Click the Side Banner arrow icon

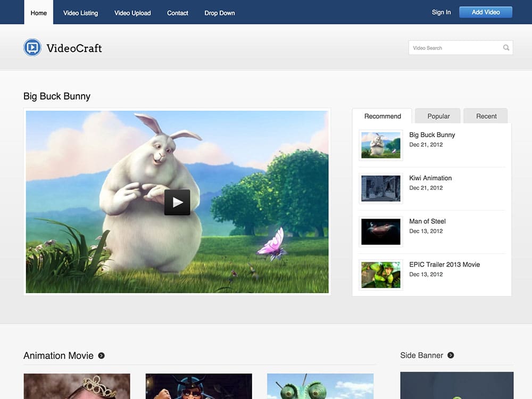click(451, 355)
